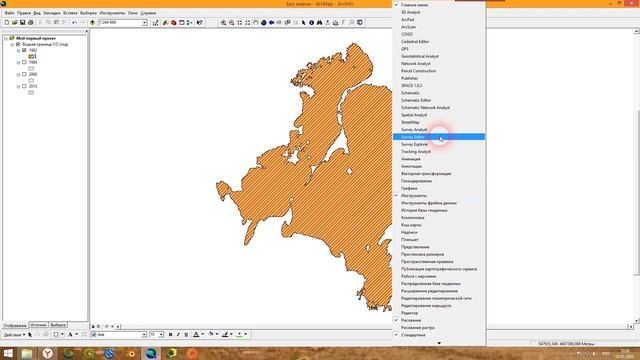This screenshot has width=640, height=360.
Task: Select Survey Editor in toolbar list
Action: pyautogui.click(x=439, y=137)
